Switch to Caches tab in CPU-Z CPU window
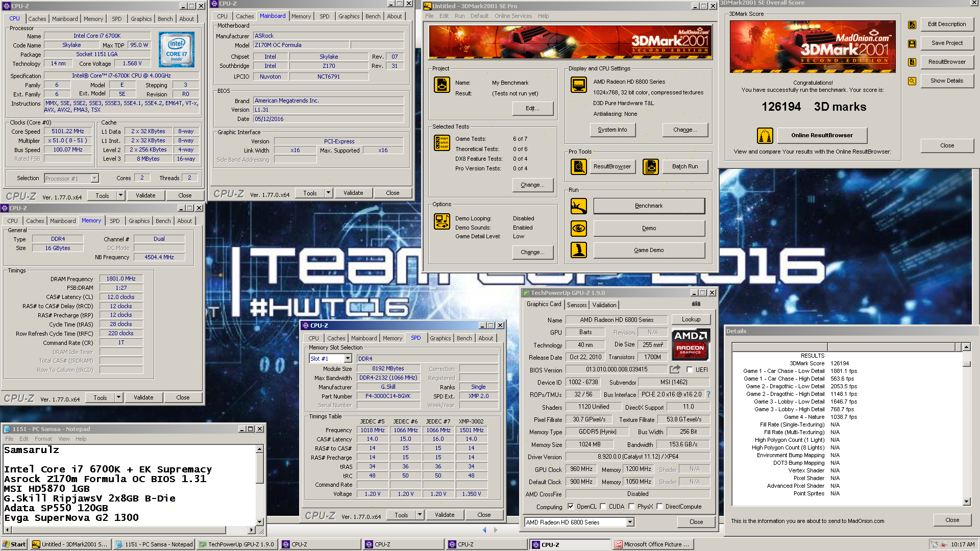 pos(37,19)
